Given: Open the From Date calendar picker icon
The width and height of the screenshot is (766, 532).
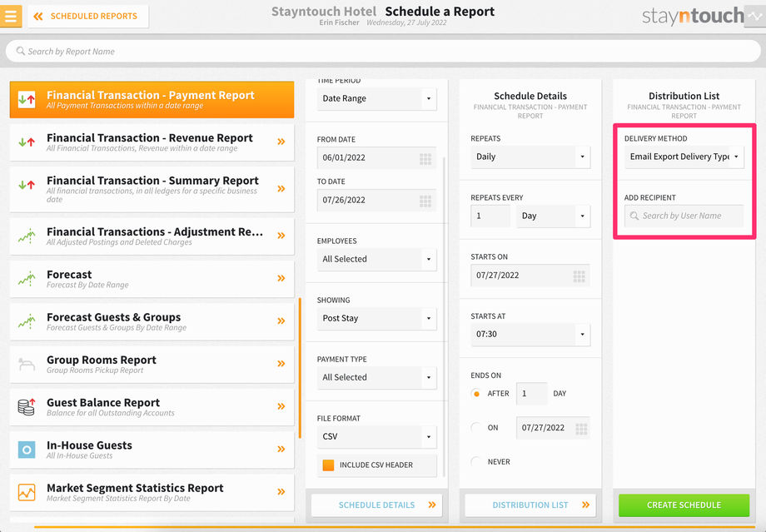Looking at the screenshot, I should (425, 159).
